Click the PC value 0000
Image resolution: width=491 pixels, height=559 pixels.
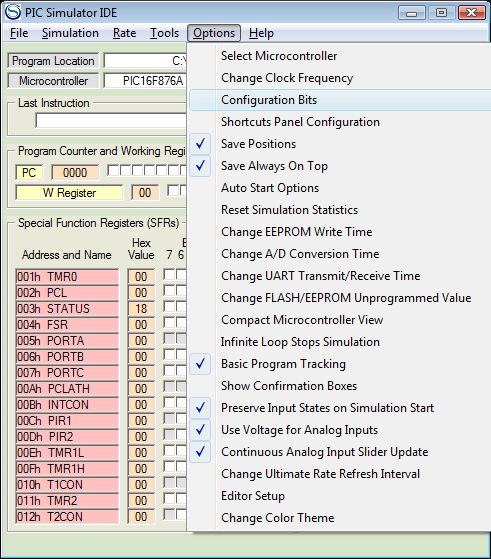pos(75,173)
